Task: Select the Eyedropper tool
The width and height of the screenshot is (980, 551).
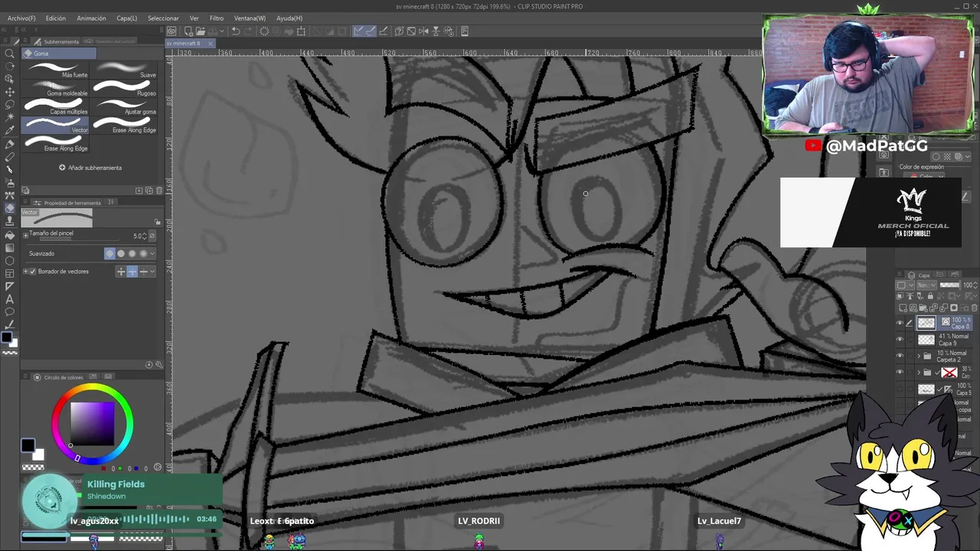Action: click(x=10, y=130)
